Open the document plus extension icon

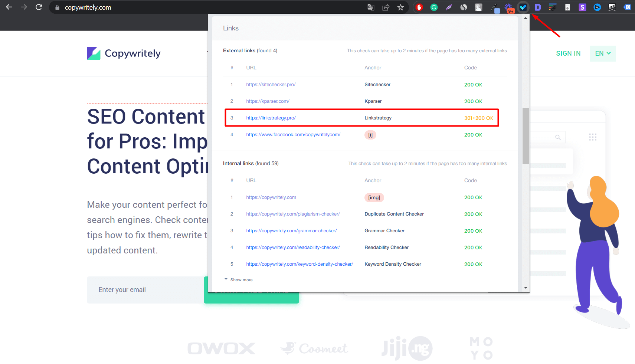pos(567,7)
